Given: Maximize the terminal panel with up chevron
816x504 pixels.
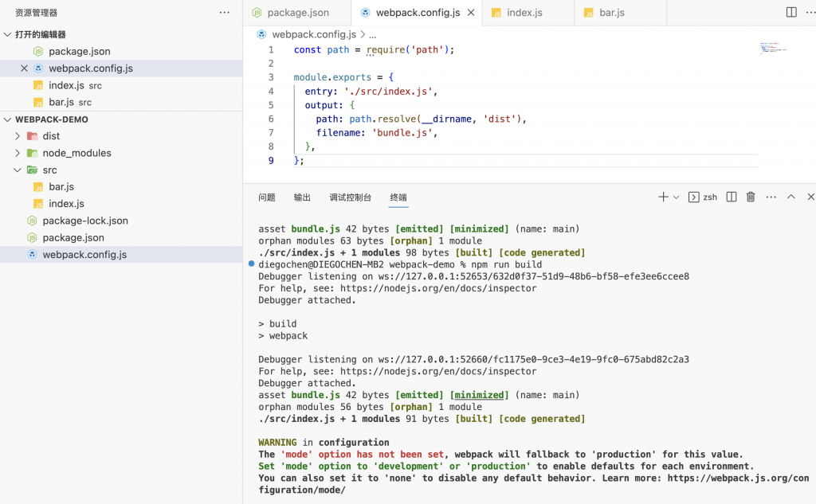Looking at the screenshot, I should (791, 197).
